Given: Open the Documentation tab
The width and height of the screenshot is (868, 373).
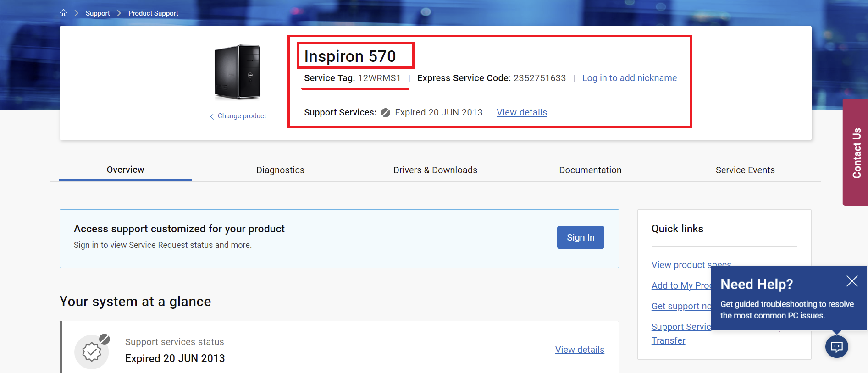Looking at the screenshot, I should tap(590, 170).
